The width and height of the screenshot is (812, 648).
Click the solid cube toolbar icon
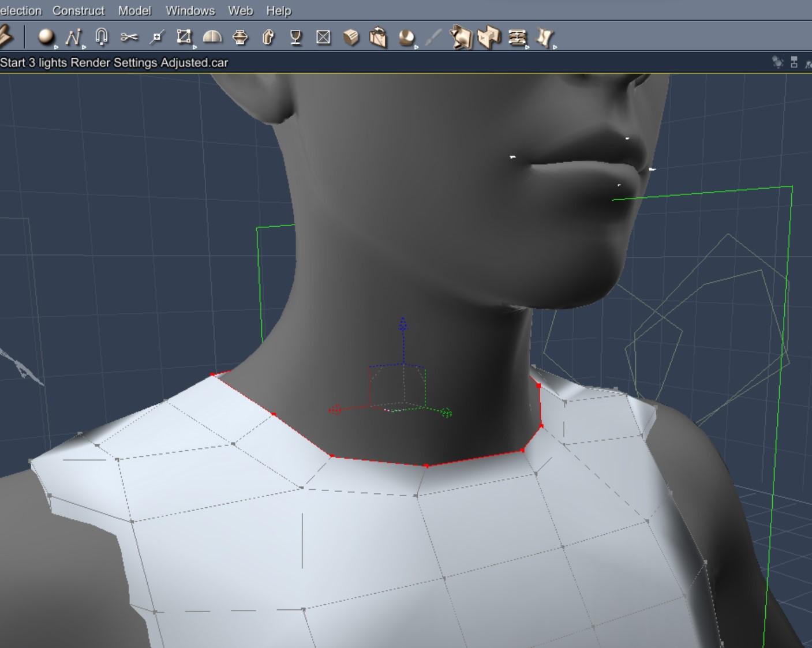pos(351,38)
